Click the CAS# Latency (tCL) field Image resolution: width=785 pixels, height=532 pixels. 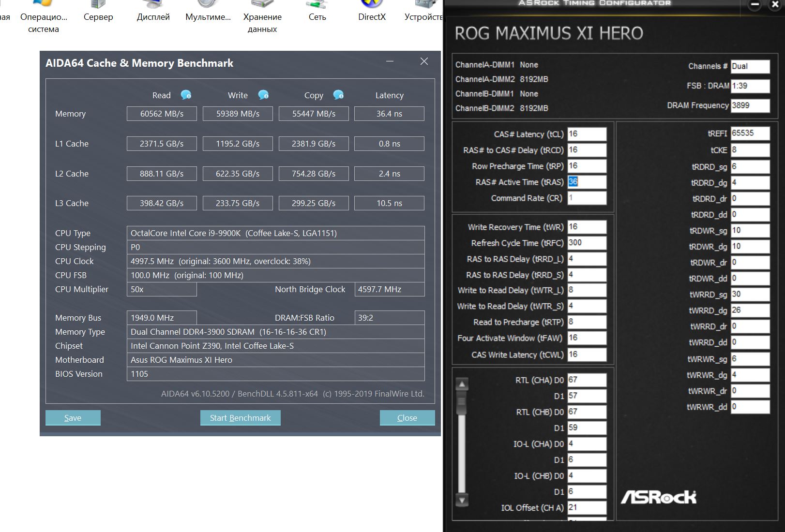click(587, 134)
